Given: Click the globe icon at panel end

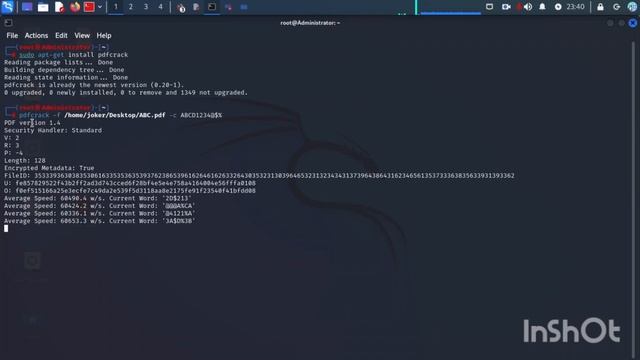Looking at the screenshot, I should click(x=632, y=7).
